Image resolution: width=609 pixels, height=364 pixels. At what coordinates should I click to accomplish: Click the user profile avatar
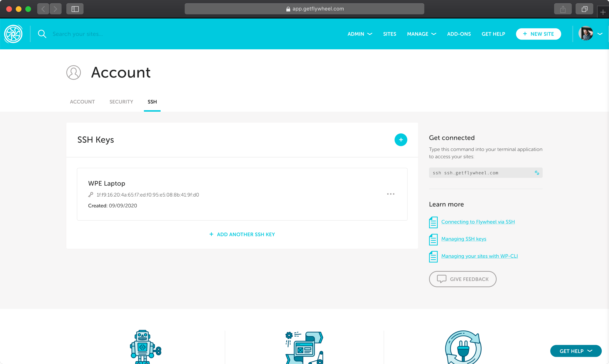coord(585,34)
